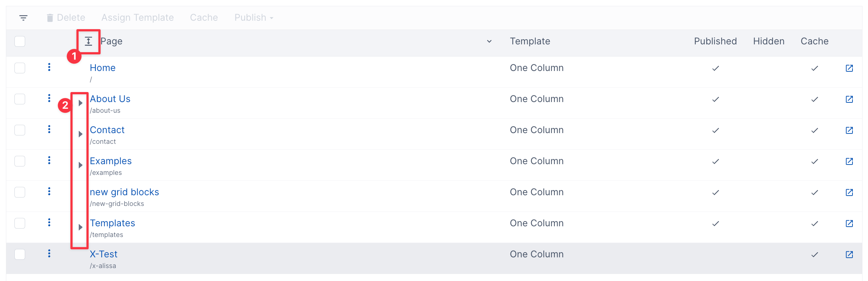Open the Examples page link
868x281 pixels.
(x=111, y=161)
